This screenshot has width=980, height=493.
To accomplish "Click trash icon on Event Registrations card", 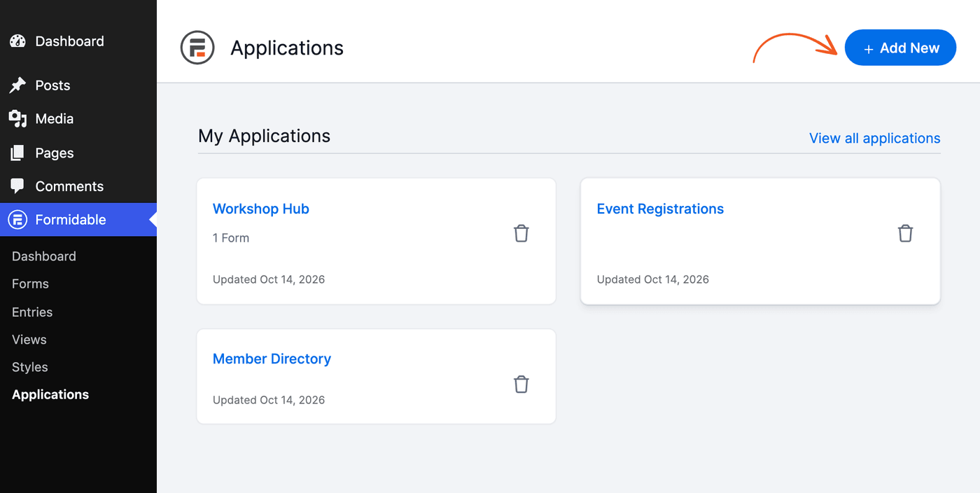I will [x=906, y=233].
